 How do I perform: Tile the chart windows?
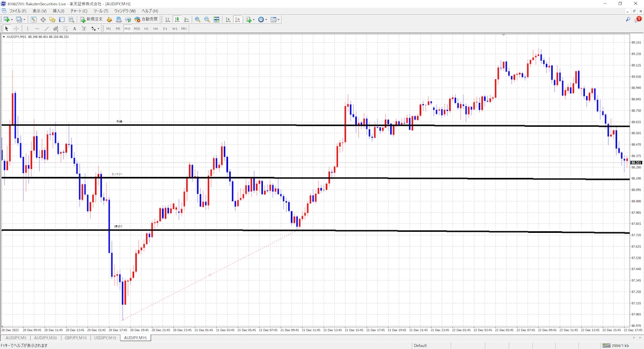(216, 20)
